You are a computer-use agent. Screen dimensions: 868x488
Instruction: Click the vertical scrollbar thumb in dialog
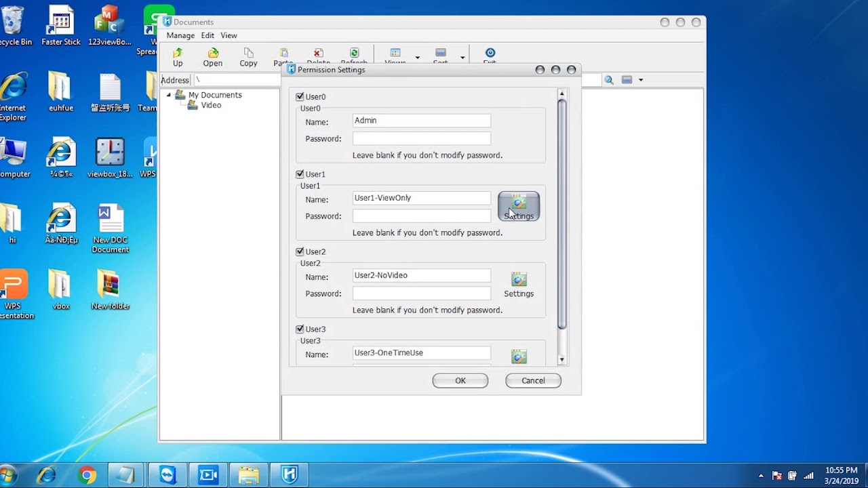tap(561, 214)
